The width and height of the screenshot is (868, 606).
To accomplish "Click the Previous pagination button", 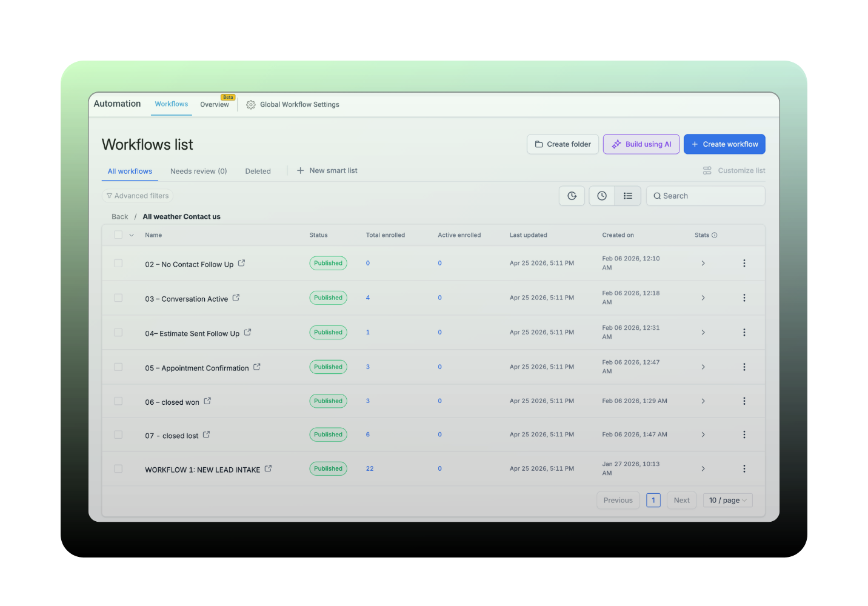I will [618, 501].
